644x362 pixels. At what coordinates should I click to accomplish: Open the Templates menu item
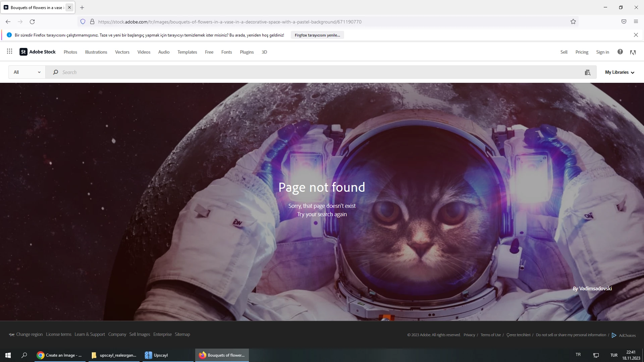pos(187,52)
